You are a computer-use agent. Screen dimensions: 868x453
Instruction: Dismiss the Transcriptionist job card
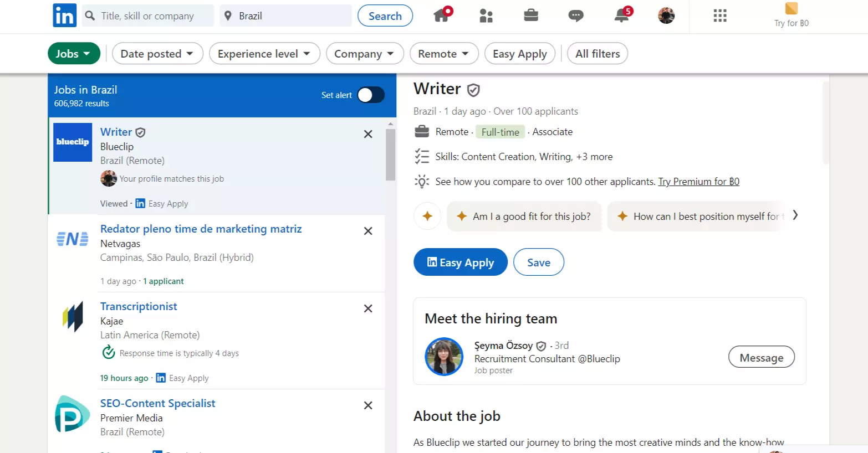(x=368, y=308)
